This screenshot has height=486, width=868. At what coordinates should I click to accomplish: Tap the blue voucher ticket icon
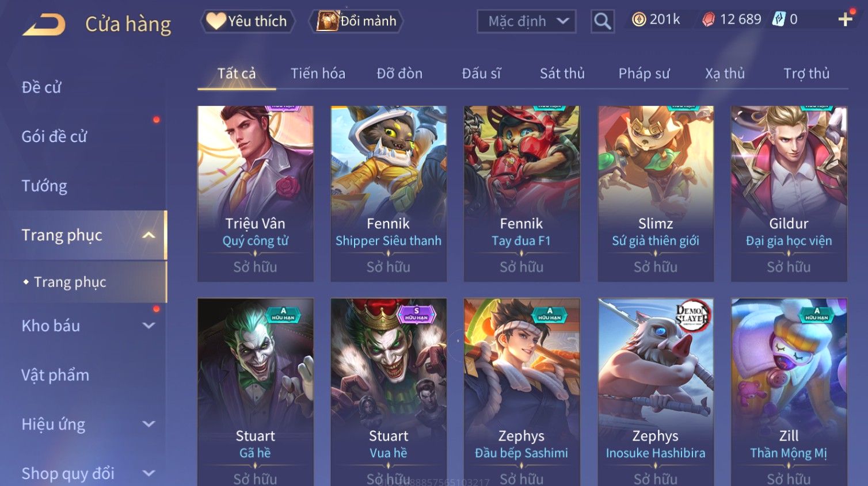779,19
